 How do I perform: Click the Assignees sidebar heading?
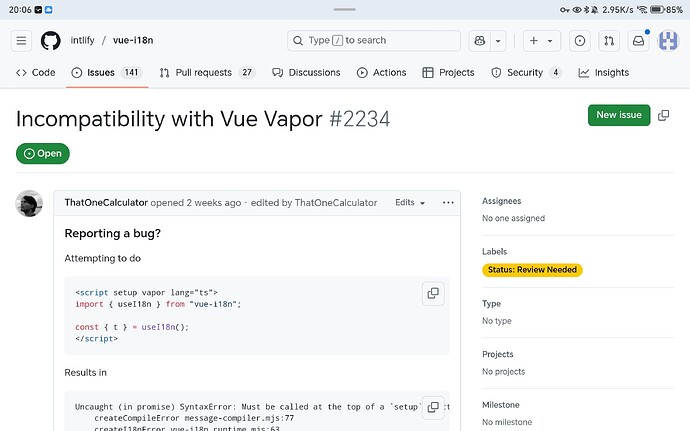tap(502, 201)
